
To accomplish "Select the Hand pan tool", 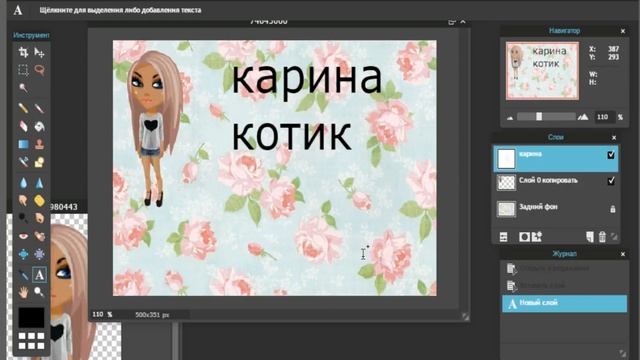I will [x=23, y=292].
